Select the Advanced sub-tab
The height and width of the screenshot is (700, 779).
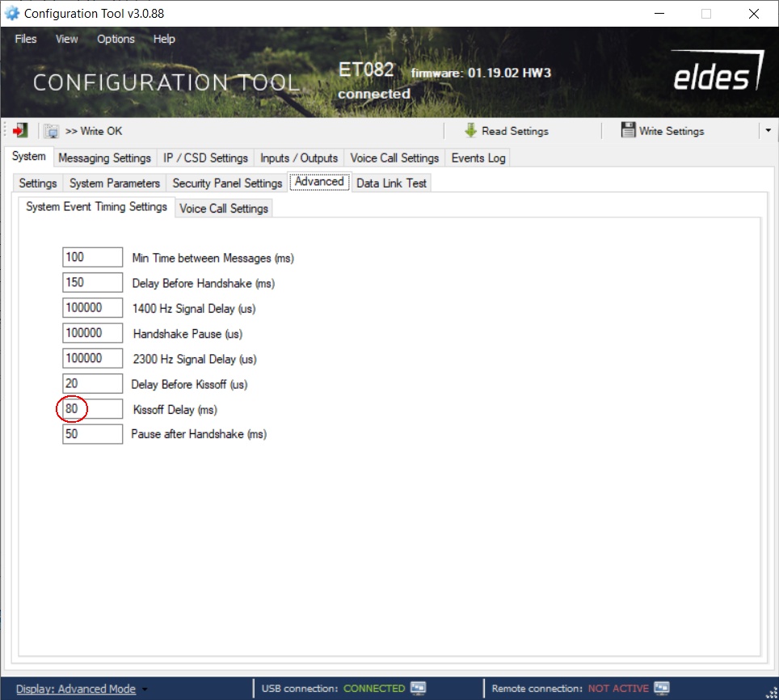[319, 182]
